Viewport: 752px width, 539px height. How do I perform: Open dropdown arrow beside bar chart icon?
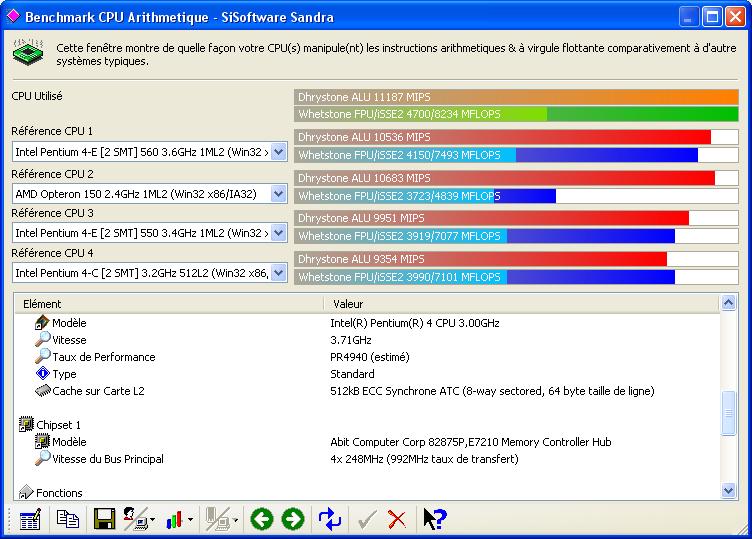coord(190,520)
